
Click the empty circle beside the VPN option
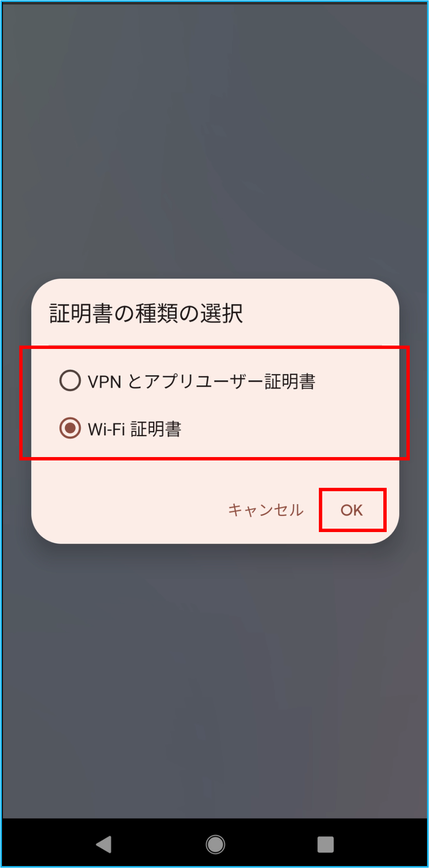point(70,381)
